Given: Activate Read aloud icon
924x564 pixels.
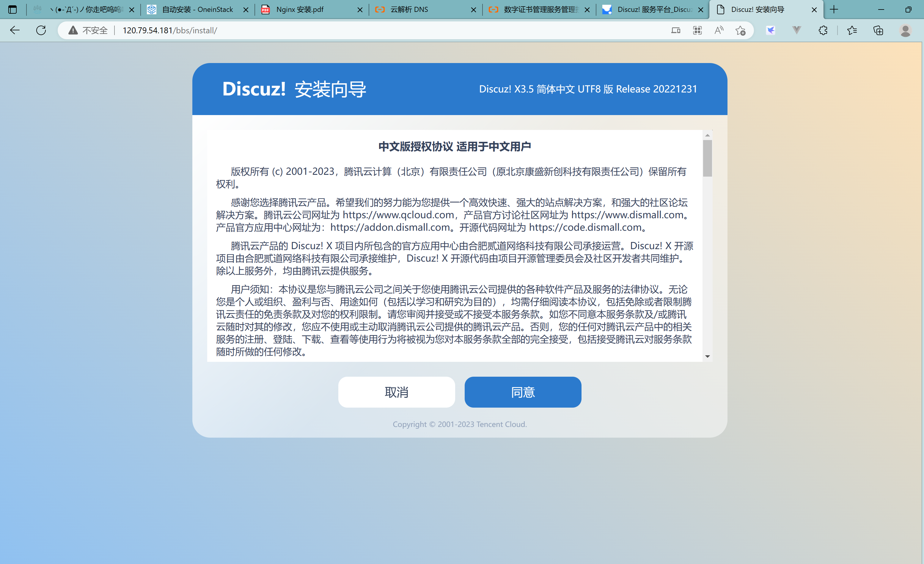Looking at the screenshot, I should pyautogui.click(x=719, y=30).
